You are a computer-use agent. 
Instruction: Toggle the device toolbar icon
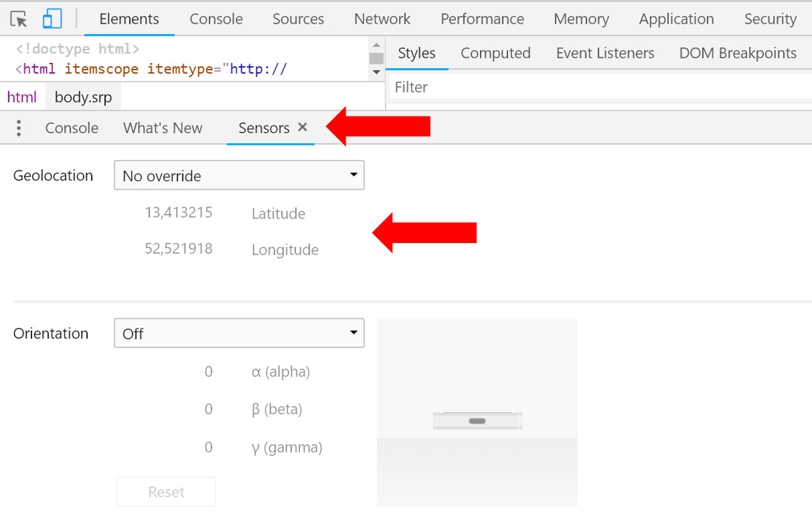click(52, 19)
